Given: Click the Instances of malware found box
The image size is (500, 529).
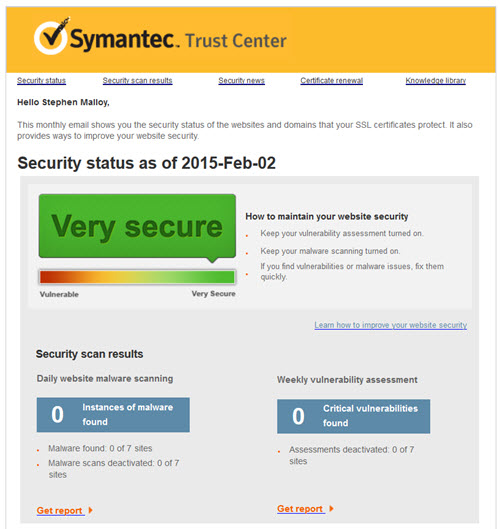Looking at the screenshot, I should click(x=113, y=415).
